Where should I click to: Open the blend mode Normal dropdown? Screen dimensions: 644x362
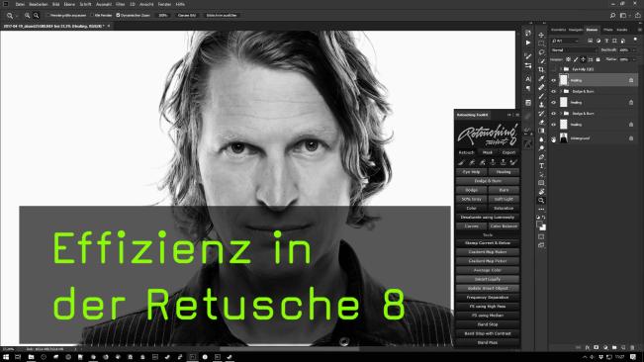click(x=574, y=50)
